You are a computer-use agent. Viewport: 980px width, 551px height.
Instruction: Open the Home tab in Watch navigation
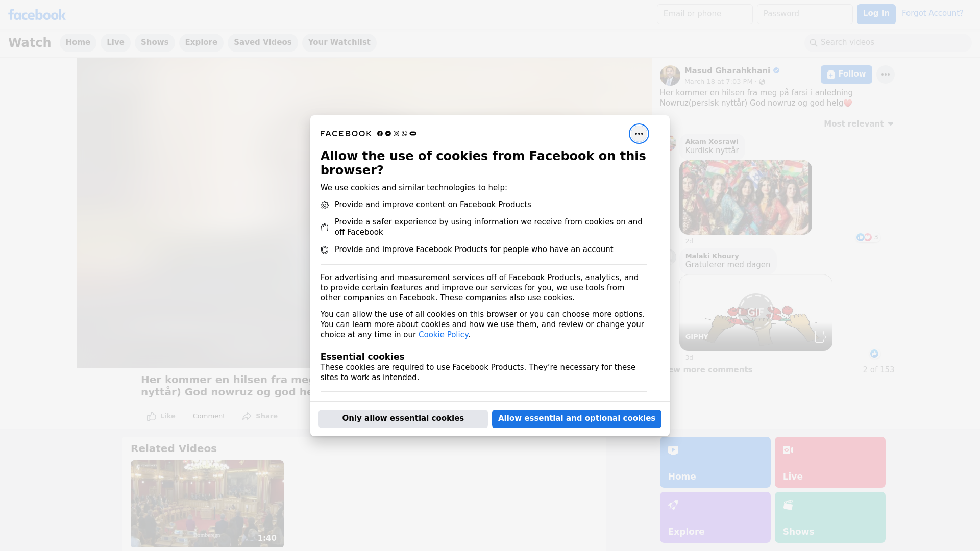[78, 43]
